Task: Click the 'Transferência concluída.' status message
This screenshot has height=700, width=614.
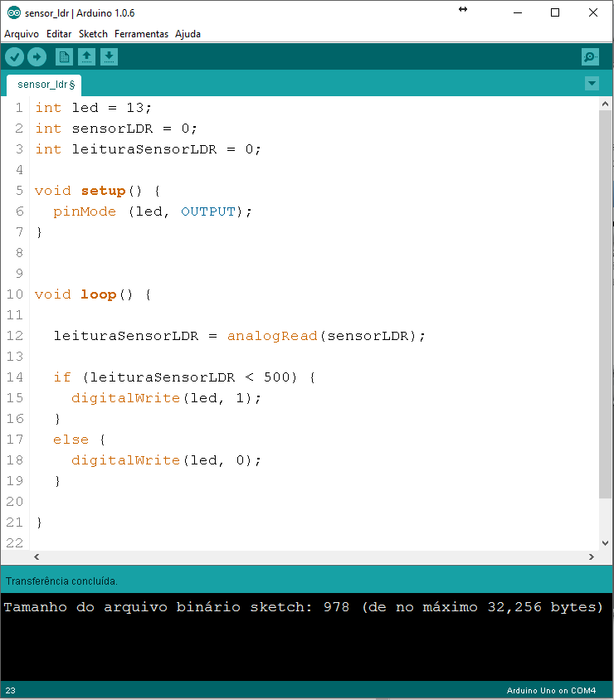Action: 61,581
